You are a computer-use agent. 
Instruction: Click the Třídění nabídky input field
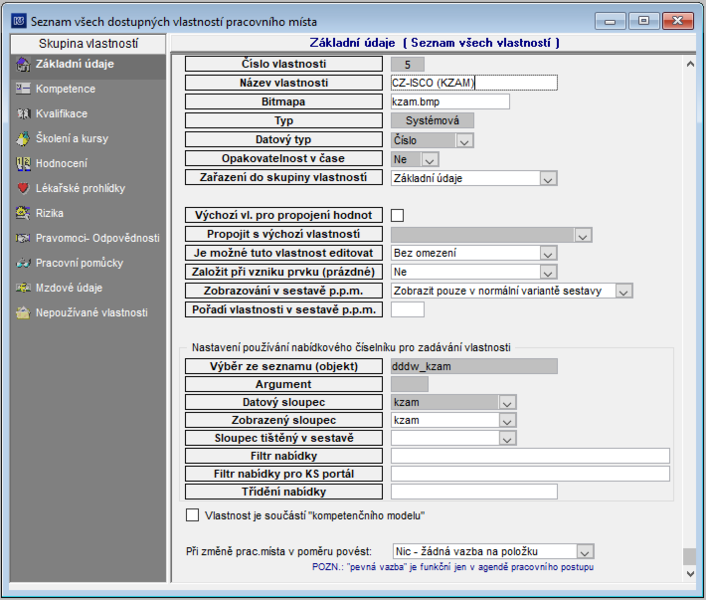click(x=474, y=492)
